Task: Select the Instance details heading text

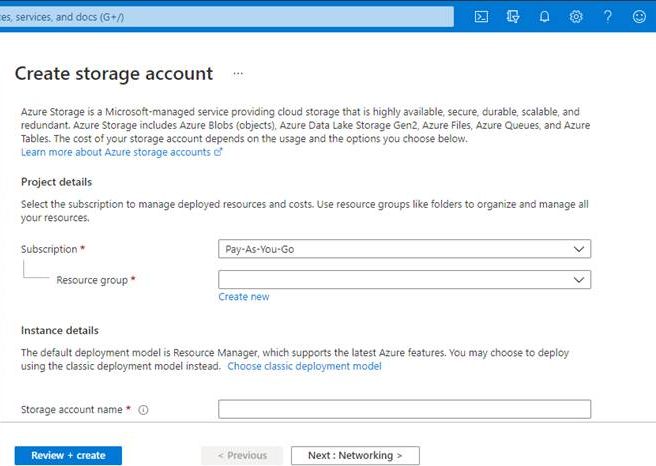Action: (60, 330)
